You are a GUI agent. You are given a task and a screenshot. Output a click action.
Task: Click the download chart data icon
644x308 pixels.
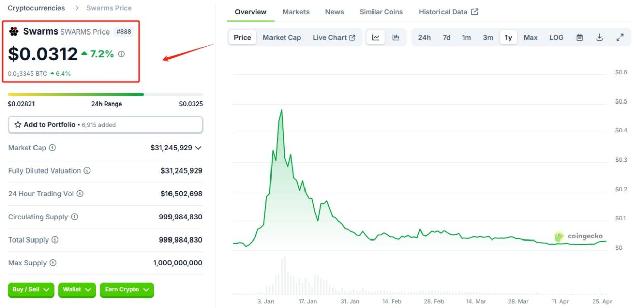(x=599, y=37)
